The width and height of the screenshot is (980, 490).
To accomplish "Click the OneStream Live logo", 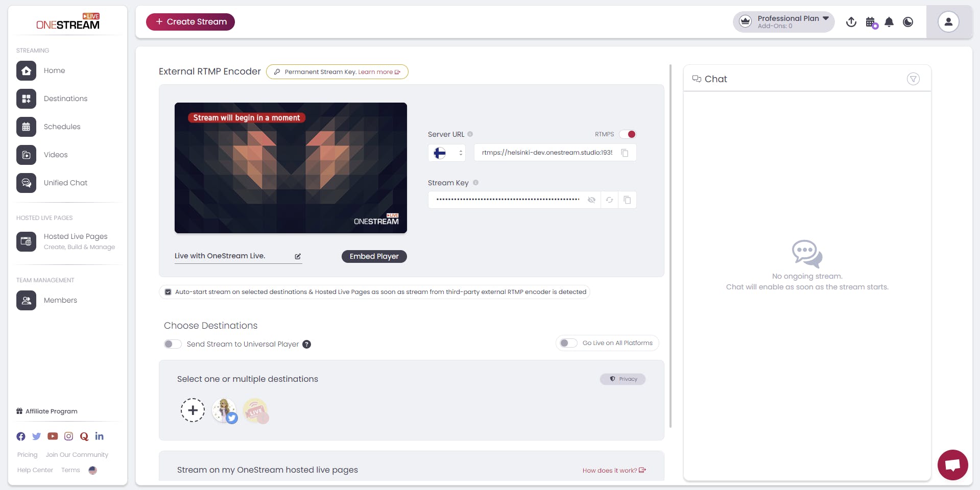I will [x=68, y=21].
